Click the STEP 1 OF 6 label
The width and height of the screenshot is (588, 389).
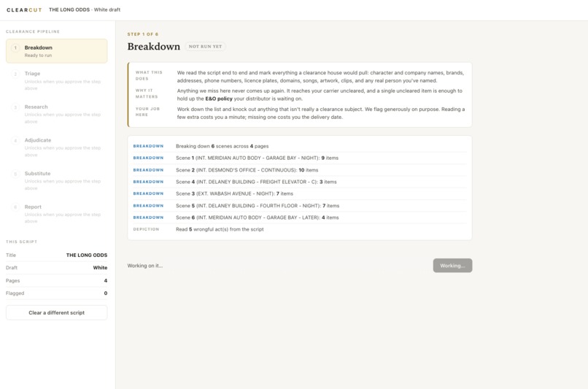click(142, 34)
